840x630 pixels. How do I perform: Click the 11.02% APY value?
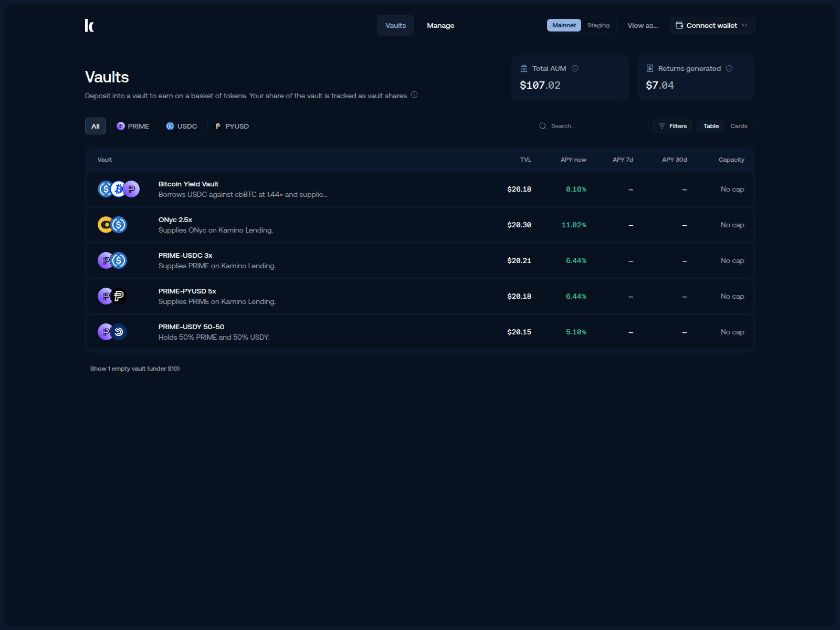coord(574,225)
